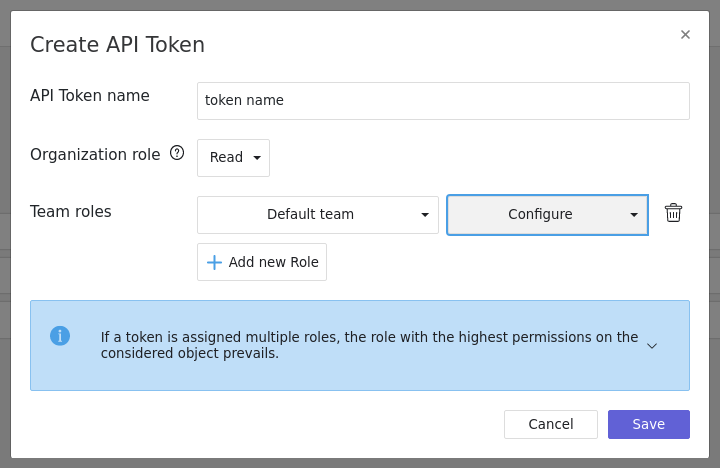
Task: Save the new API token
Action: [x=648, y=424]
